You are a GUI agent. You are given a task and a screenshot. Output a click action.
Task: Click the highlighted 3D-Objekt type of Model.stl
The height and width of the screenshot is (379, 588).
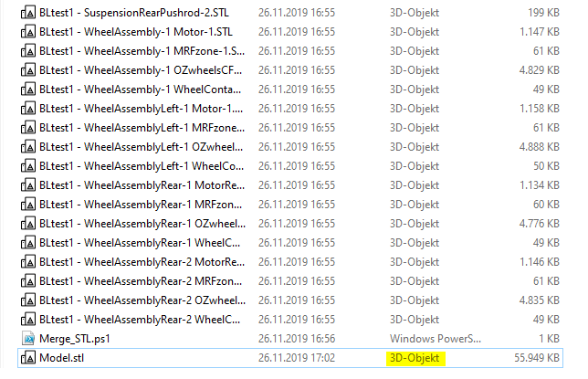click(x=415, y=358)
